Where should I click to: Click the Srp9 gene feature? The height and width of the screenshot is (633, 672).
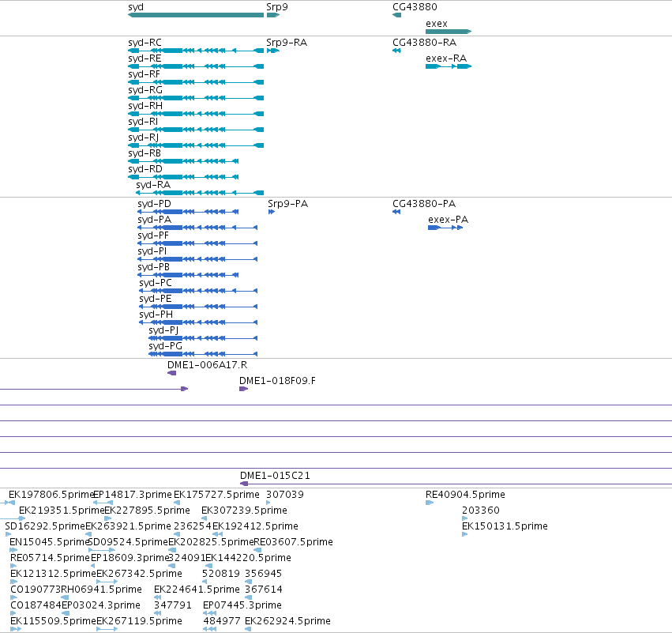(273, 15)
